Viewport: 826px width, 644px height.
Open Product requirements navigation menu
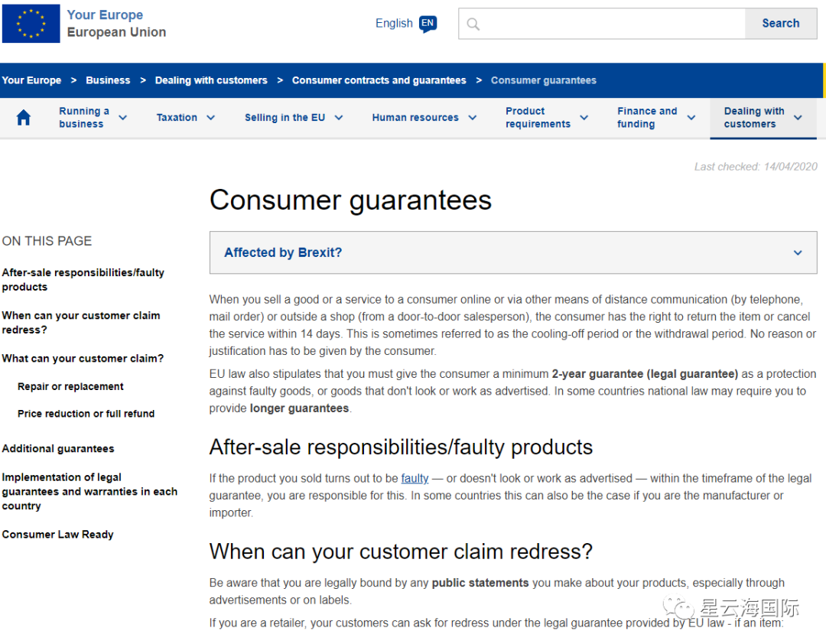(546, 118)
